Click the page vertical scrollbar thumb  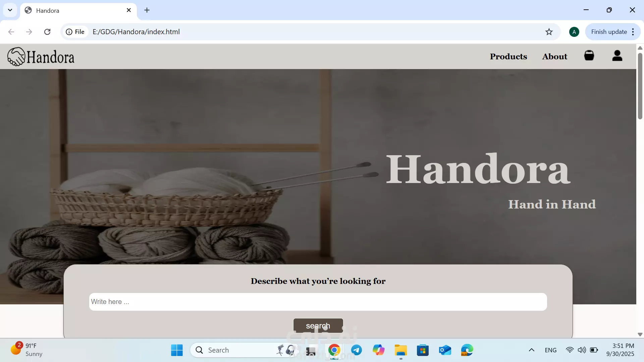[x=640, y=86]
